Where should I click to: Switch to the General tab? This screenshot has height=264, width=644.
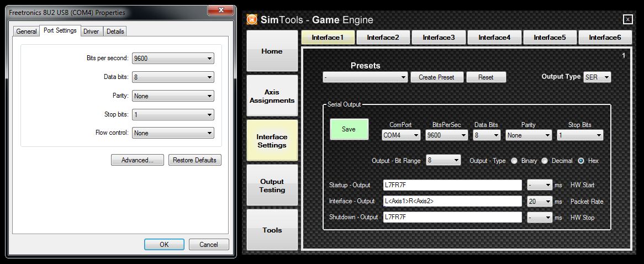click(x=27, y=31)
